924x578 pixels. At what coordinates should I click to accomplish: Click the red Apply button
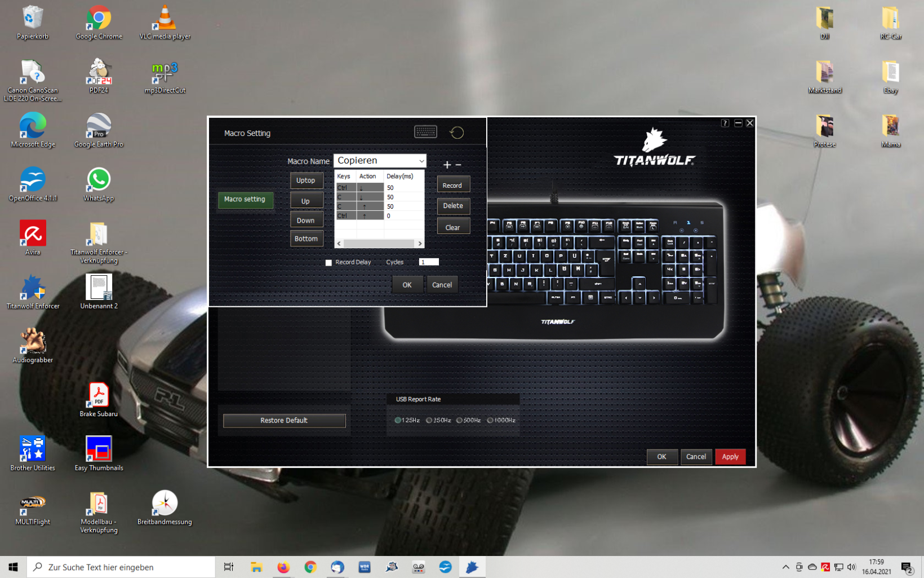(730, 457)
